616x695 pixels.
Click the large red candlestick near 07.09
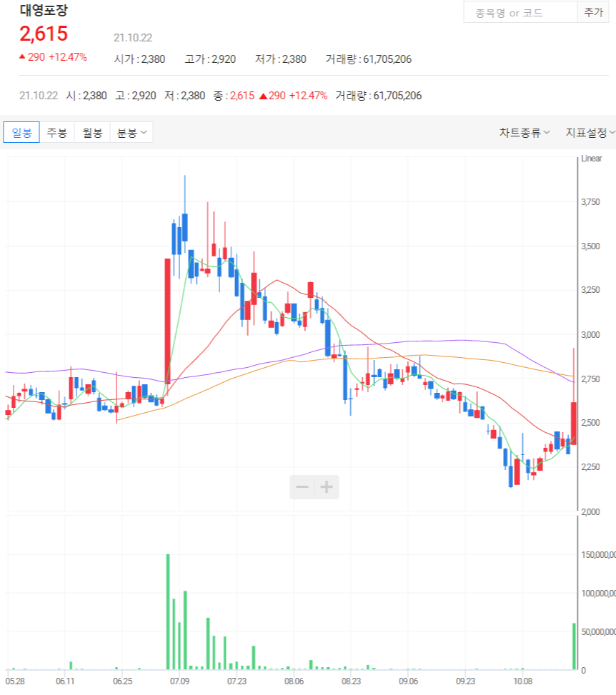pyautogui.click(x=168, y=321)
